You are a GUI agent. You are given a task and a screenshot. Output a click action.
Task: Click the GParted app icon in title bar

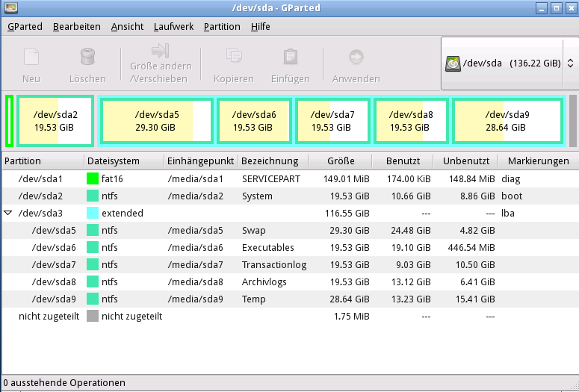click(10, 7)
